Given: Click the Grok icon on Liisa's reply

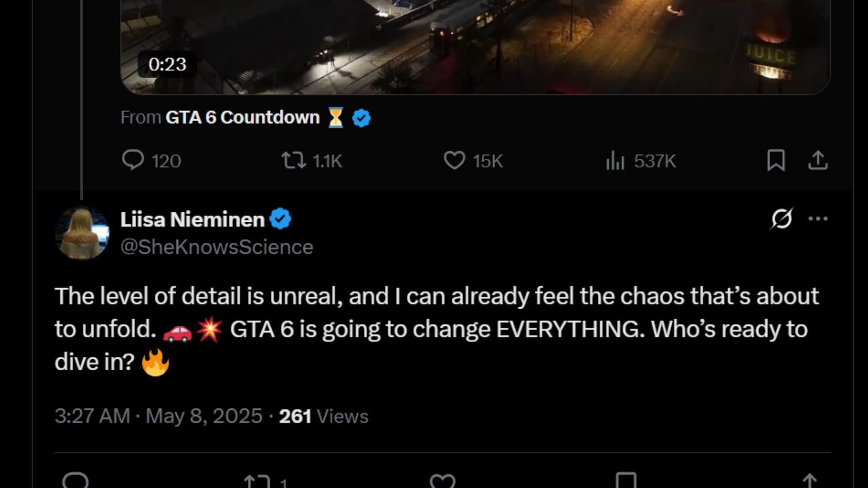Looking at the screenshot, I should (781, 219).
